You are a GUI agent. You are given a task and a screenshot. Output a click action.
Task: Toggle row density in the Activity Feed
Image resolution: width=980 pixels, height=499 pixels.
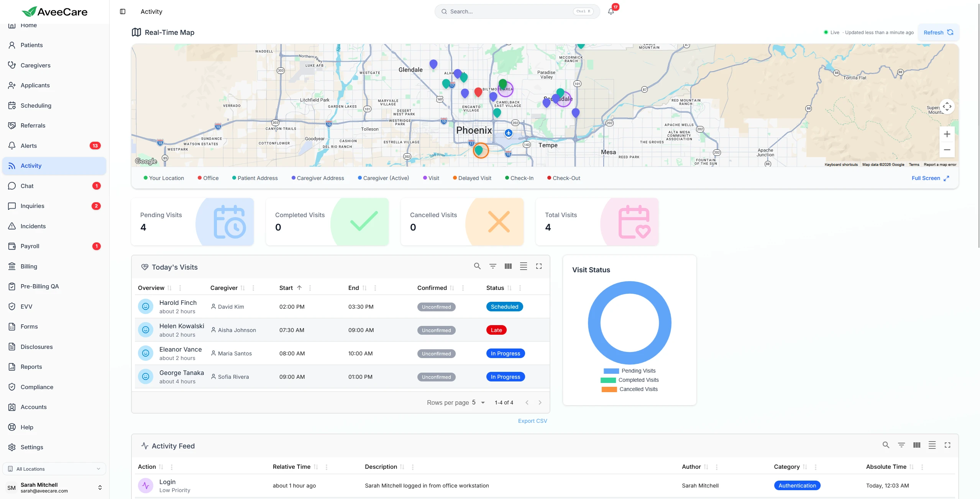932,445
